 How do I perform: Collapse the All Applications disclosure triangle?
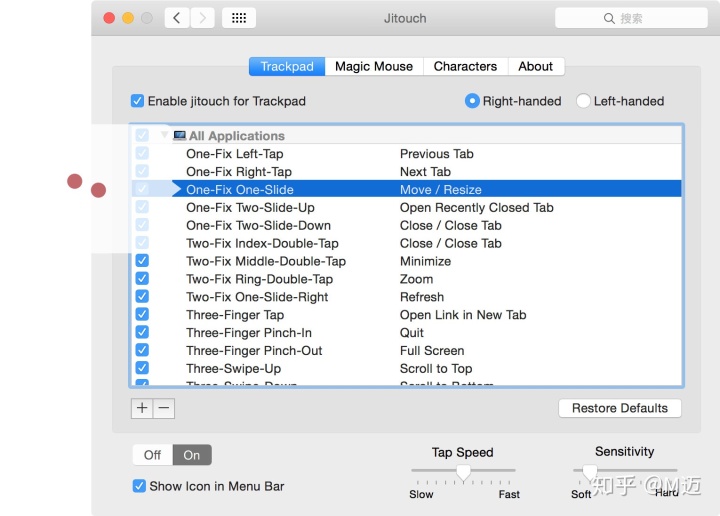[164, 135]
